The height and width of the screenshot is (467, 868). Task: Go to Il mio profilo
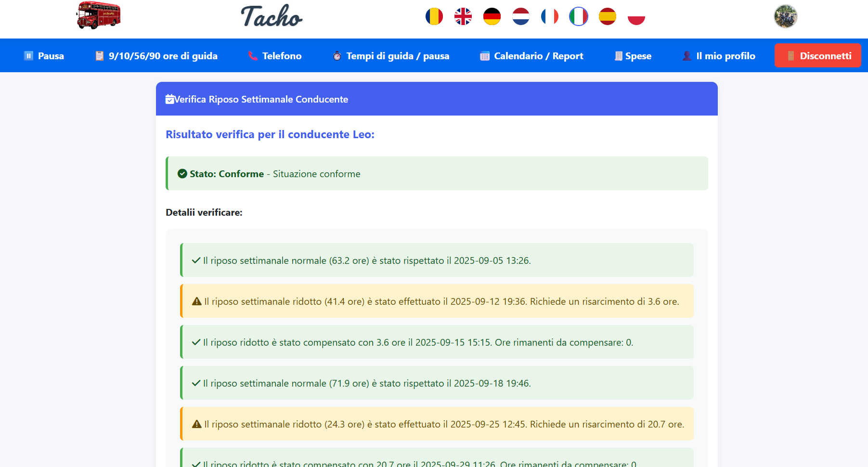point(719,56)
